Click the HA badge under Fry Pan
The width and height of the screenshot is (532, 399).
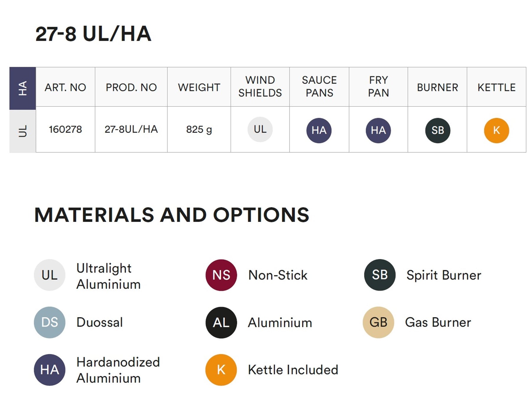(378, 130)
